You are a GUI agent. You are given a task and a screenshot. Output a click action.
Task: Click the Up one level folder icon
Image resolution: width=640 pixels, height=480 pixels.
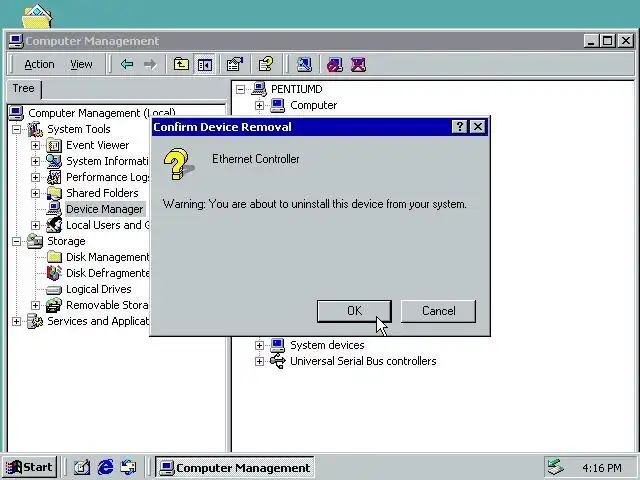(181, 64)
